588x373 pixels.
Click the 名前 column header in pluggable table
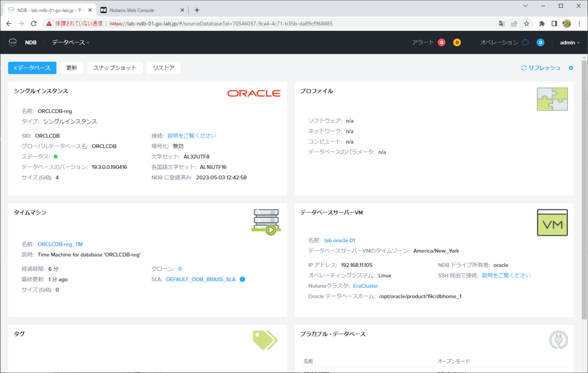[x=308, y=361]
